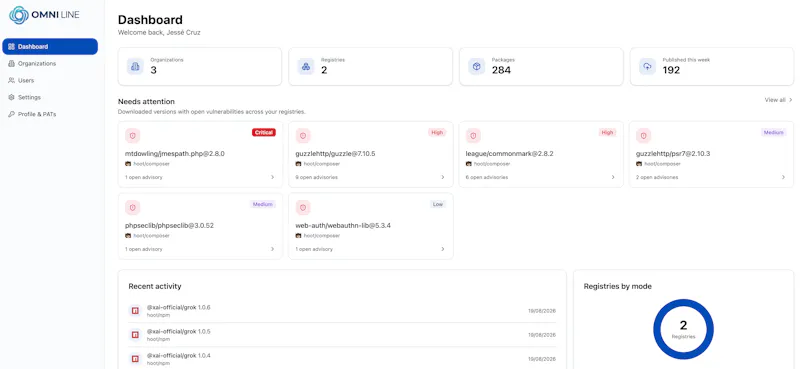Click the Omni Line logo
Viewport: 800px width, 369px height.
coord(44,15)
